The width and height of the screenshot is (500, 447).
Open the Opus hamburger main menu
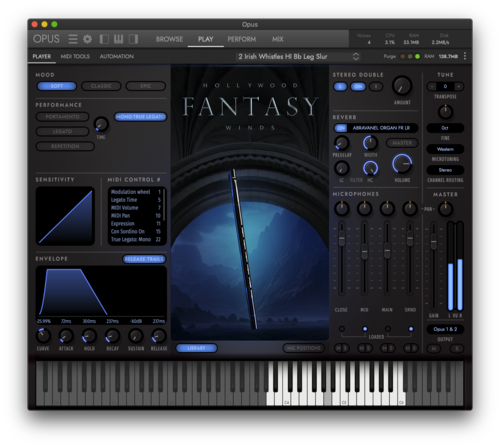[73, 39]
